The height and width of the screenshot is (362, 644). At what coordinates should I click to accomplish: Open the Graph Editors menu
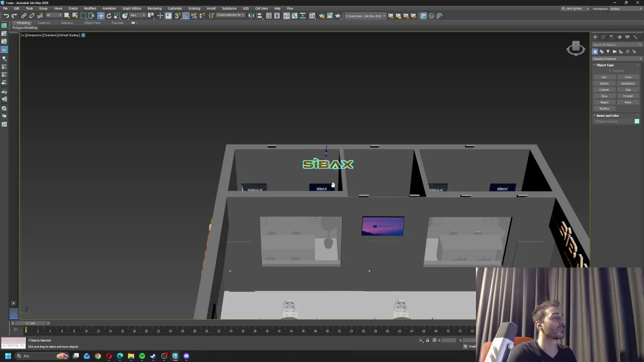click(x=132, y=9)
